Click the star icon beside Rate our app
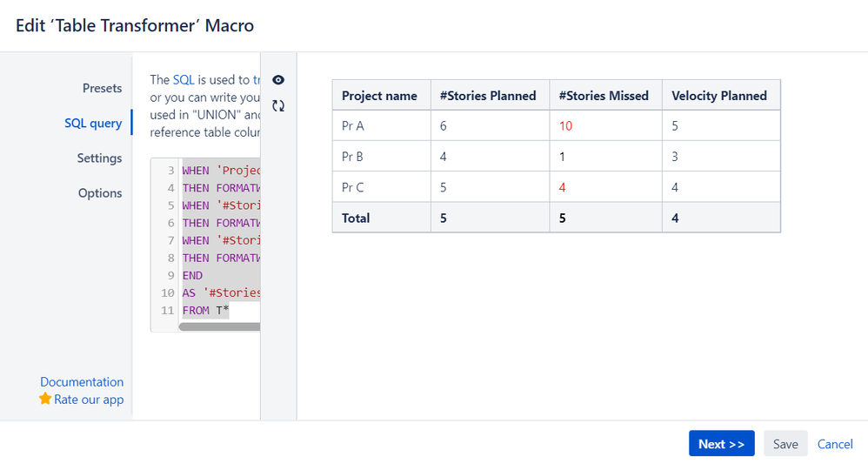Viewport: 868px width, 464px height. click(x=45, y=399)
